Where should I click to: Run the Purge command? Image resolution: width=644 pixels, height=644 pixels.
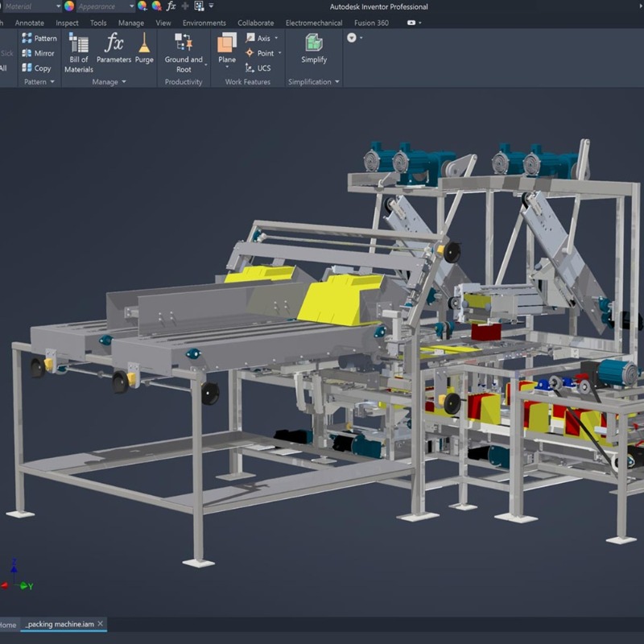coord(144,48)
